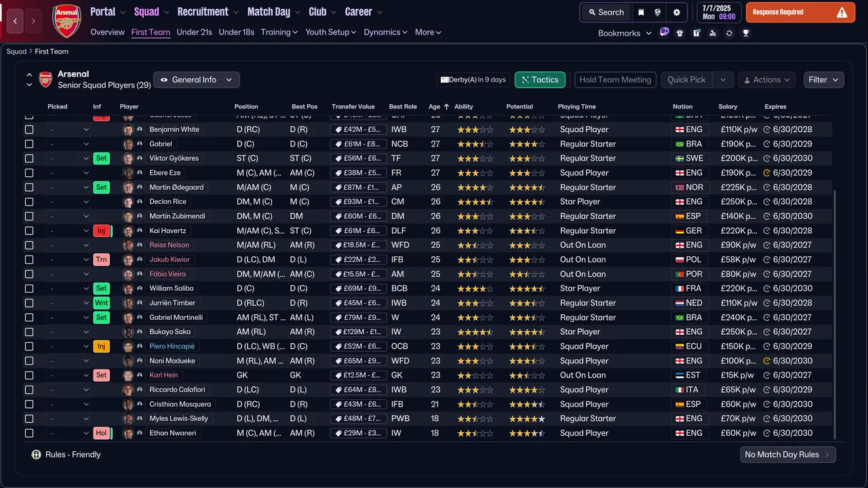Select the checkbox for Declan Rice

[x=29, y=202]
